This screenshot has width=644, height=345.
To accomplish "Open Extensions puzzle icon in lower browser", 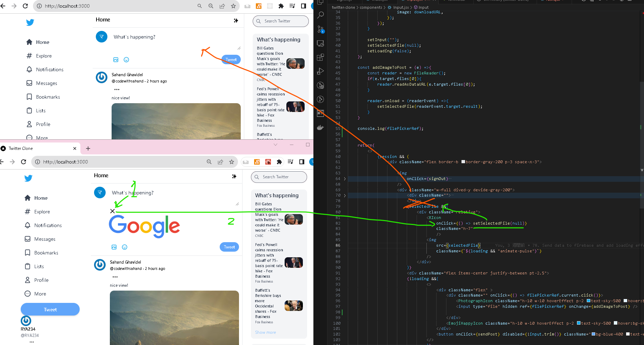I will [x=279, y=162].
